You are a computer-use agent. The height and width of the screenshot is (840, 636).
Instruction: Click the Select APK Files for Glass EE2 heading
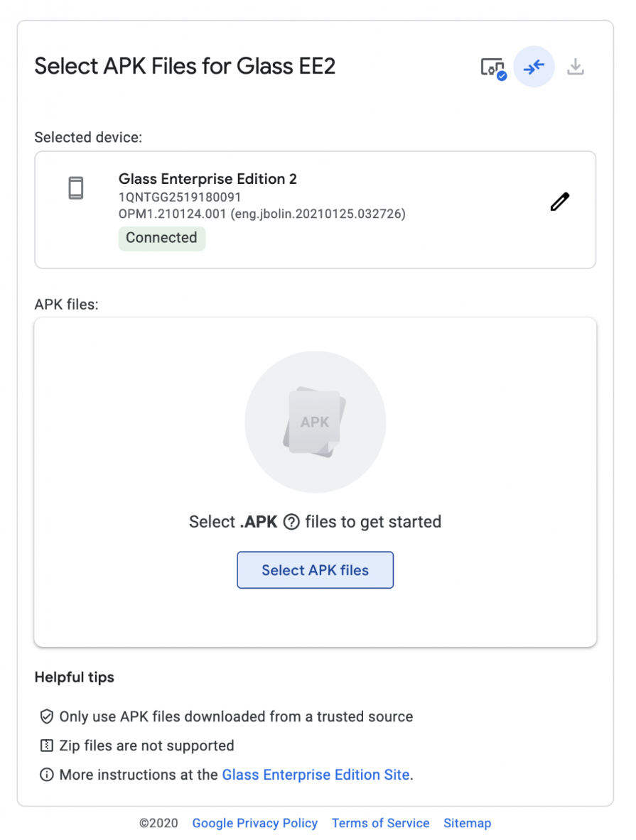click(185, 67)
